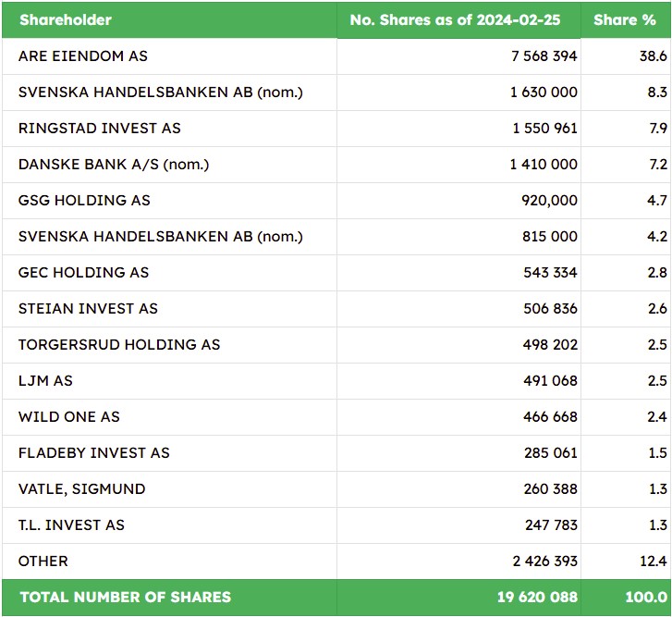Click the 285 061 shares value
Screen dimensions: 672x617
551,452
